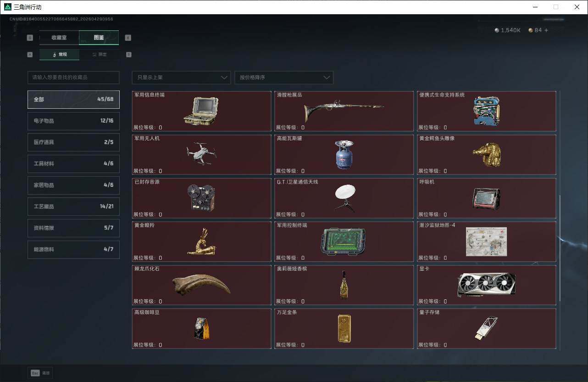The width and height of the screenshot is (588, 382).
Task: Select the 军用无人机 drone item image
Action: click(201, 154)
